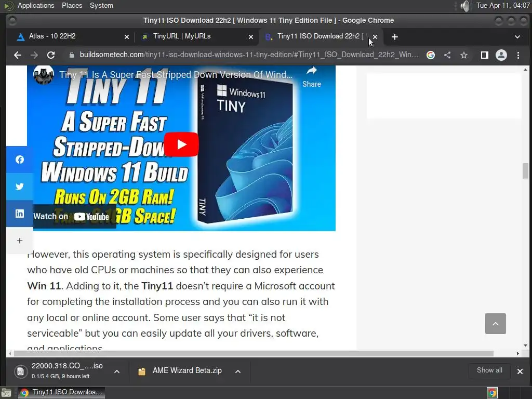Click the vertical scrollbar thumb
The image size is (532, 399).
[x=525, y=170]
